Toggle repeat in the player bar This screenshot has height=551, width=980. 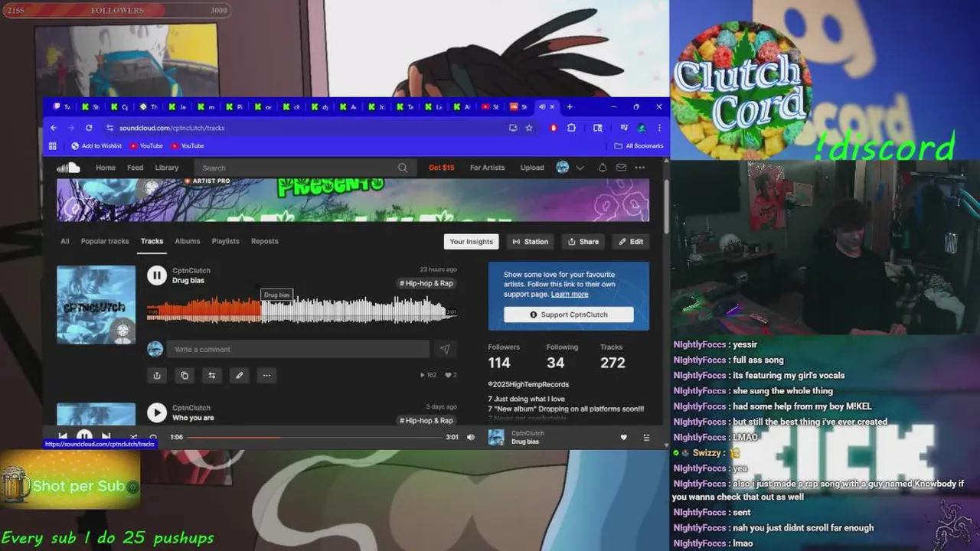[x=153, y=437]
